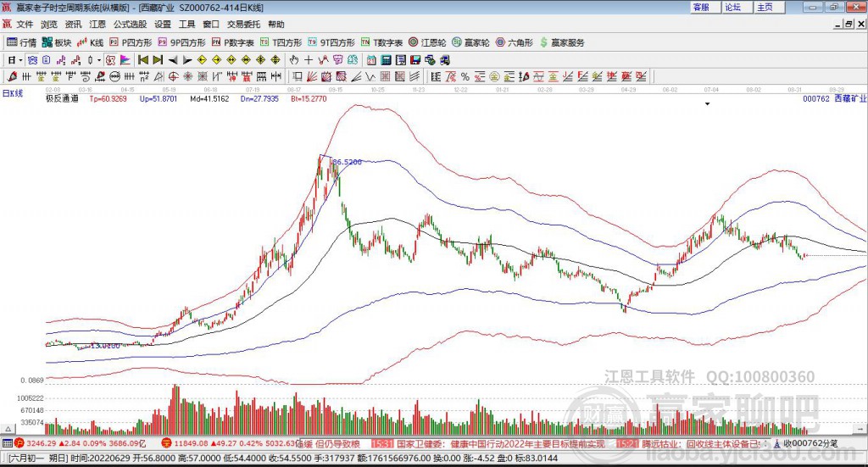
Task: Select the red fan lines tool
Action: [312, 76]
